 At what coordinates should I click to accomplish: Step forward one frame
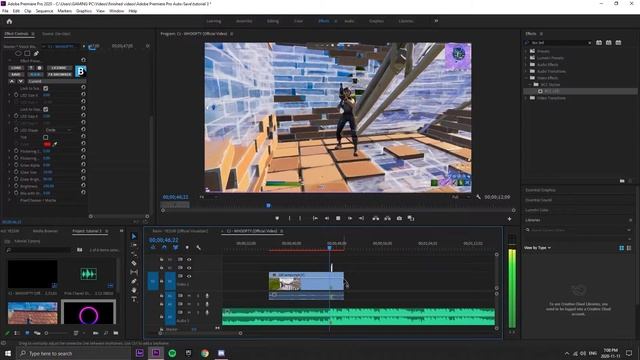click(350, 218)
